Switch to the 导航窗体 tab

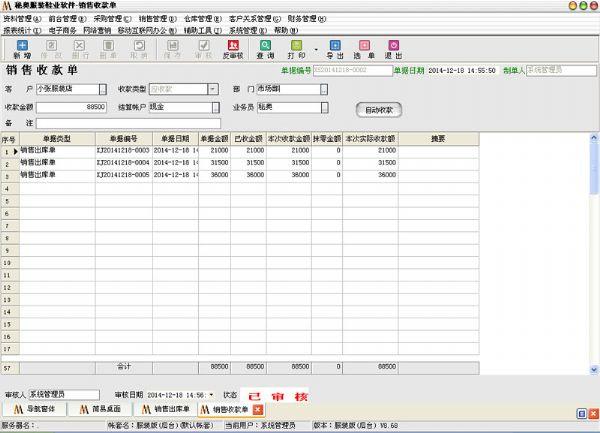coord(35,409)
